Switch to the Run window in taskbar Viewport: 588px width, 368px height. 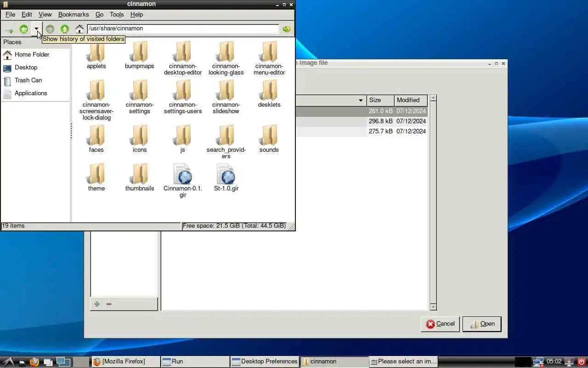click(x=195, y=362)
